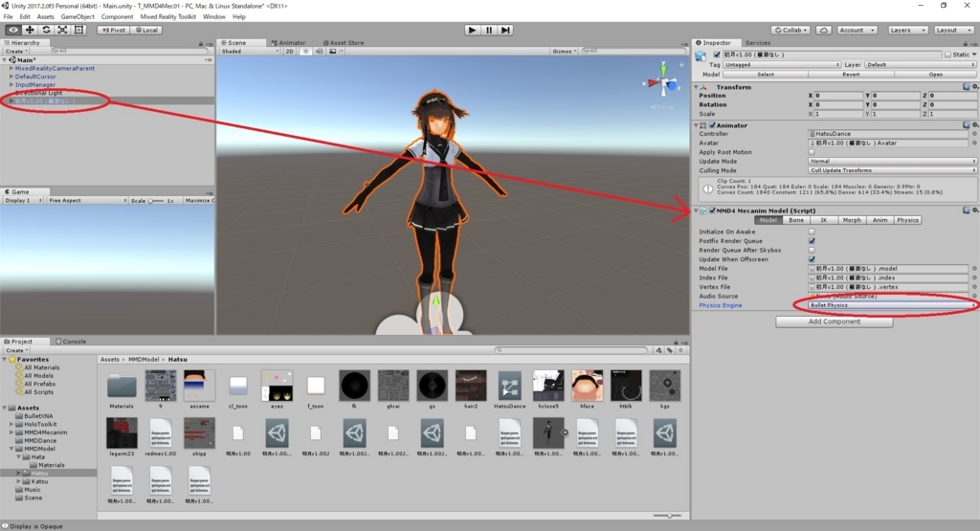The width and height of the screenshot is (980, 531).
Task: Enable Render Queue After Skybox
Action: point(812,250)
